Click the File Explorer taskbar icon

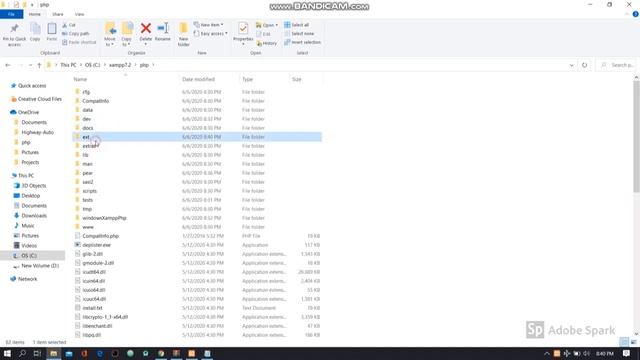53,353
